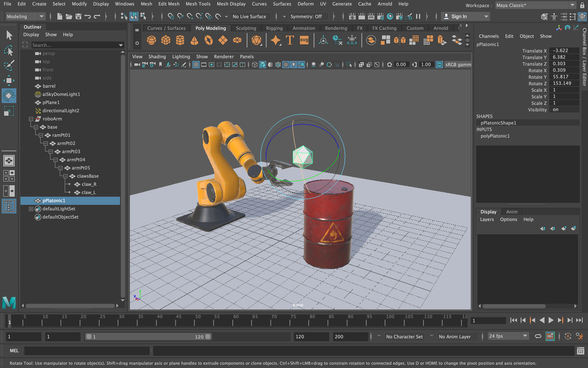Screen dimensions: 588x368
Task: Toggle loop playback mode icon
Action: click(x=538, y=336)
